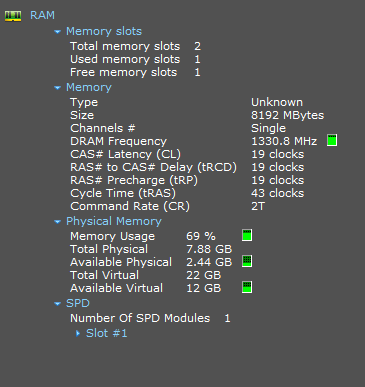Open the Memory Usage graph icon
Viewport: 365px width, 387px height.
pos(247,235)
